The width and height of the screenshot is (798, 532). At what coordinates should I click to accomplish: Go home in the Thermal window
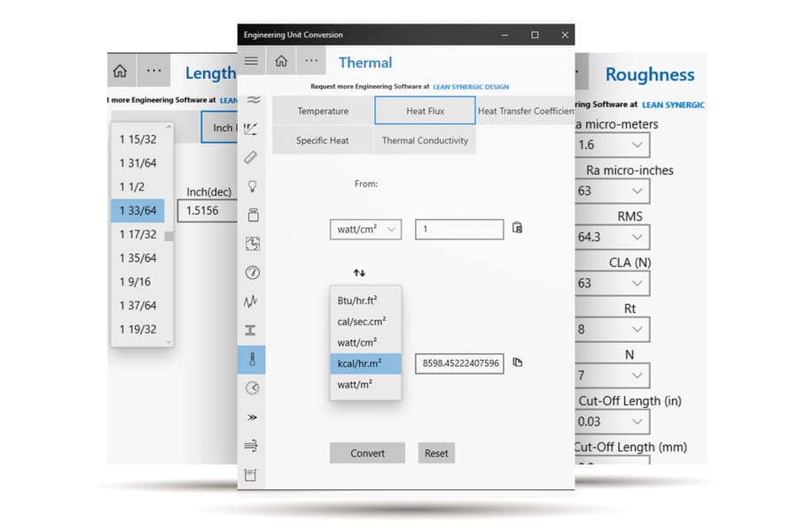281,61
